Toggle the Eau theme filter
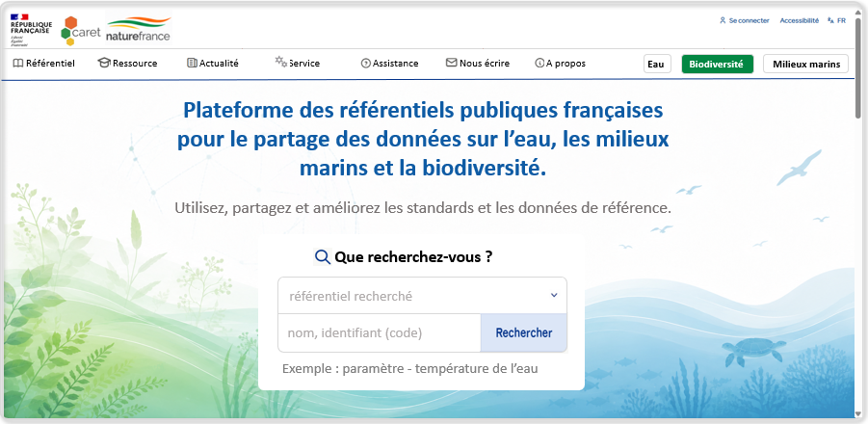The width and height of the screenshot is (868, 424). [657, 65]
